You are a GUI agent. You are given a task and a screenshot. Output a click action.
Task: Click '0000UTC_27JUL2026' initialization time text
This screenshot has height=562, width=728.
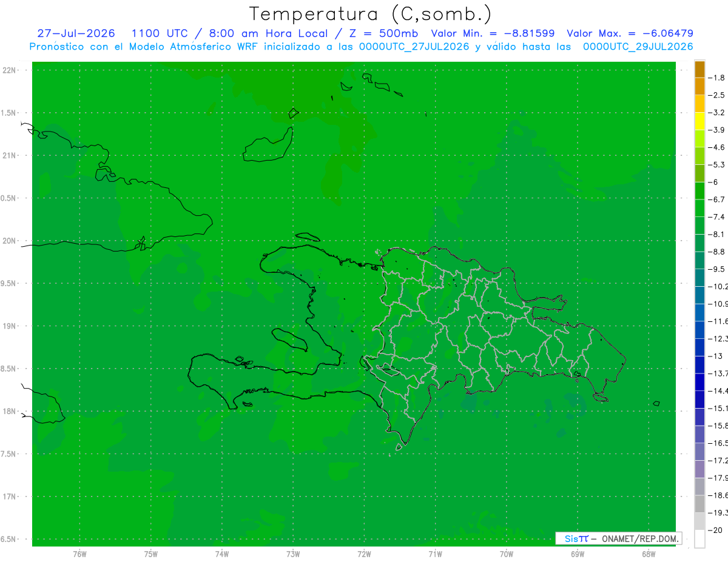(x=414, y=47)
